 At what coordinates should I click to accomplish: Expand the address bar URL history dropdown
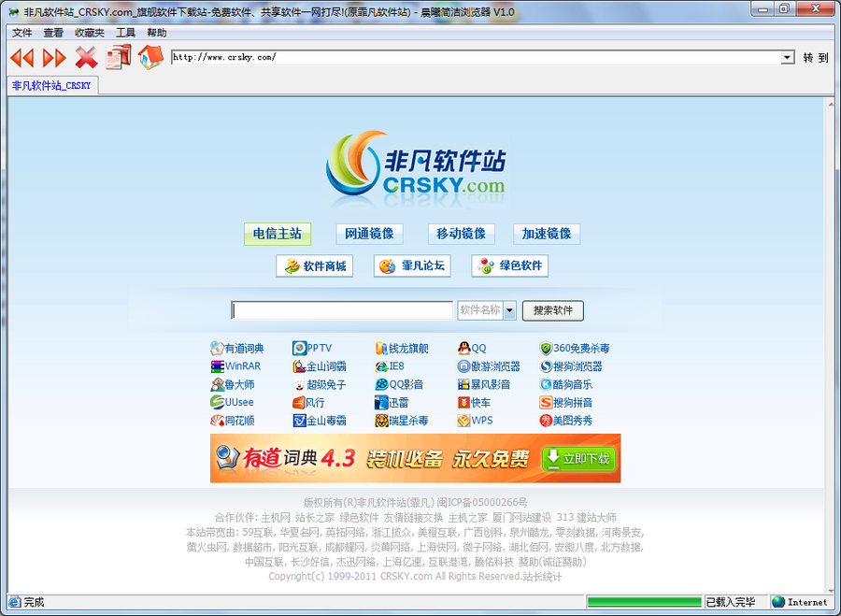click(788, 57)
